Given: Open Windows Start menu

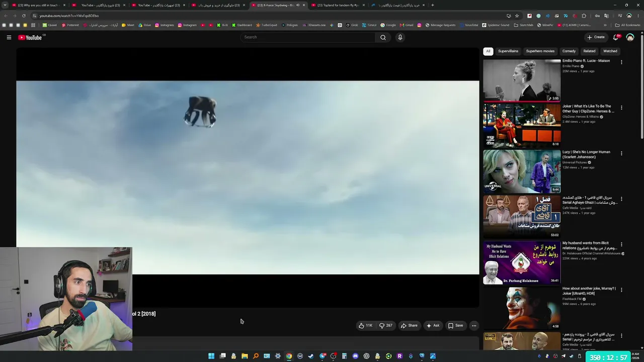Looking at the screenshot, I should pyautogui.click(x=211, y=356).
